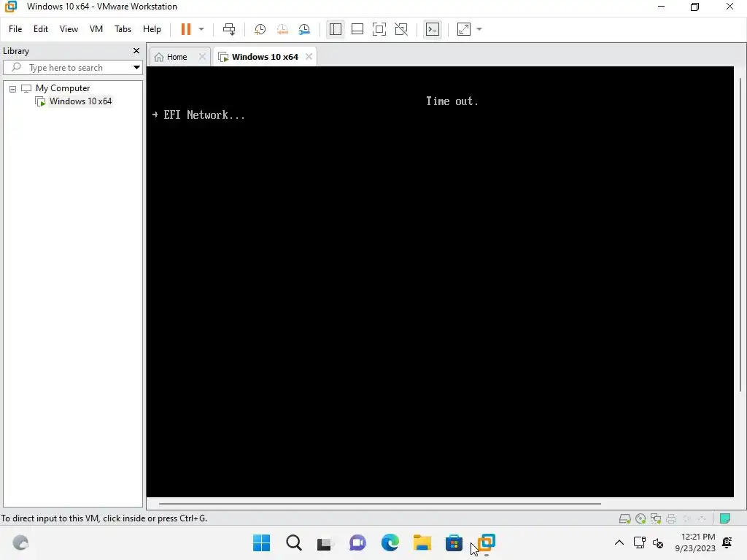Screen dimensions: 747x560
Task: Click the vertical scrollbar beside the console
Action: [x=740, y=234]
